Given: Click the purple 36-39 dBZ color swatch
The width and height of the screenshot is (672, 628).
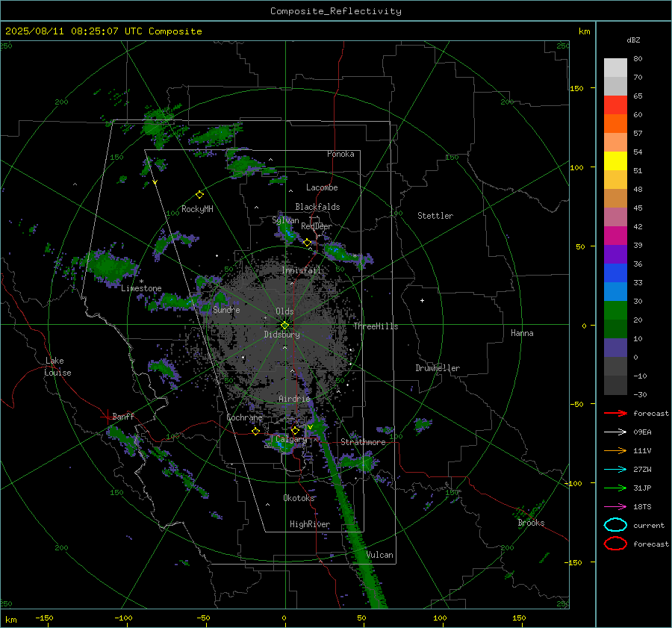Looking at the screenshot, I should [615, 255].
